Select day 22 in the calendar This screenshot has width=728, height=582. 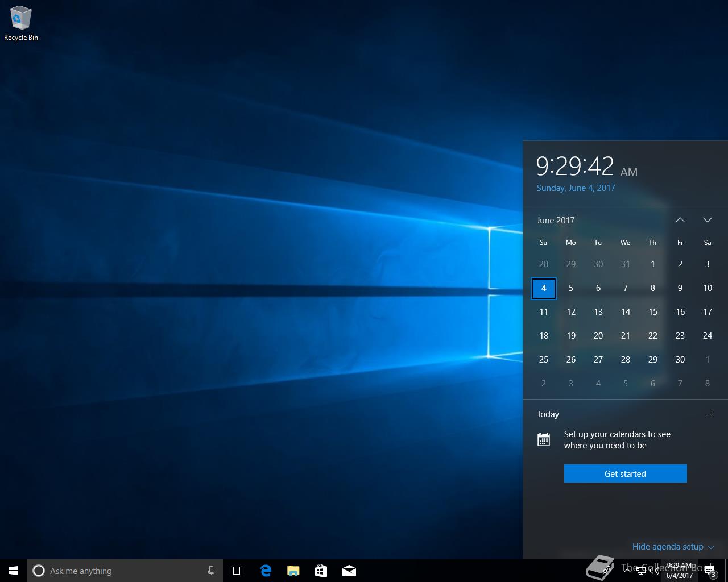653,336
